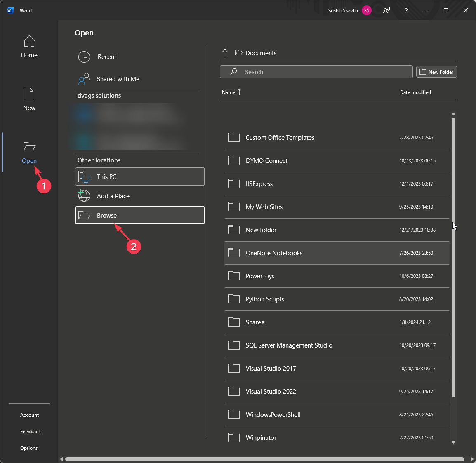
Task: Open the Home page icon
Action: (x=29, y=41)
